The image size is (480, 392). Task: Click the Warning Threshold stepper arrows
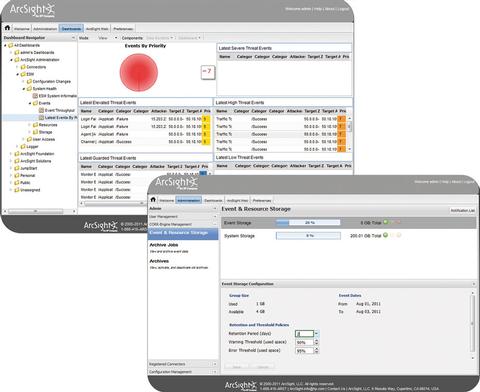(x=316, y=342)
